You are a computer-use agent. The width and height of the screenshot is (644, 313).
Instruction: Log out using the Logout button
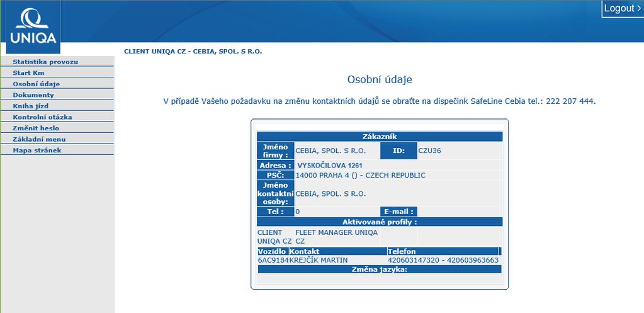click(623, 8)
